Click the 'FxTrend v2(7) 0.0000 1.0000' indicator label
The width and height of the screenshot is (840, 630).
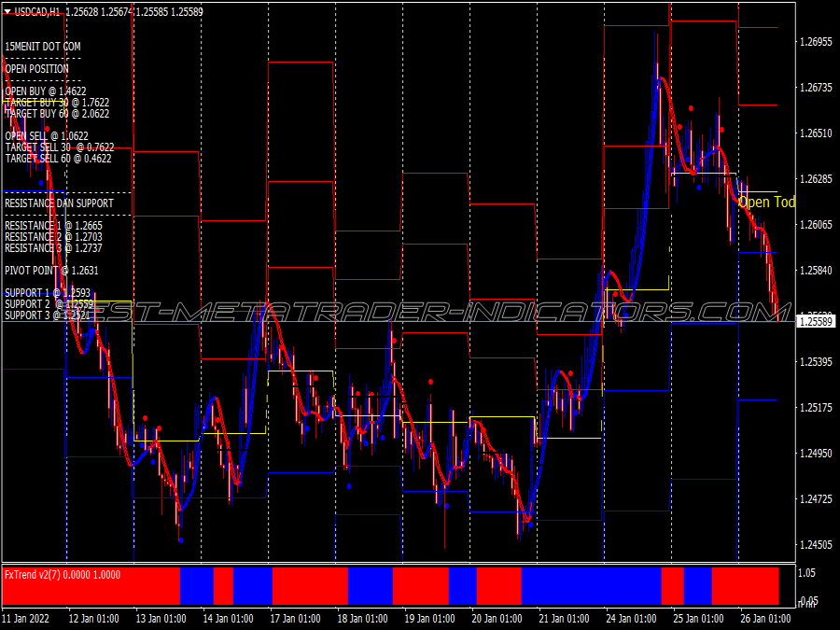coord(63,575)
